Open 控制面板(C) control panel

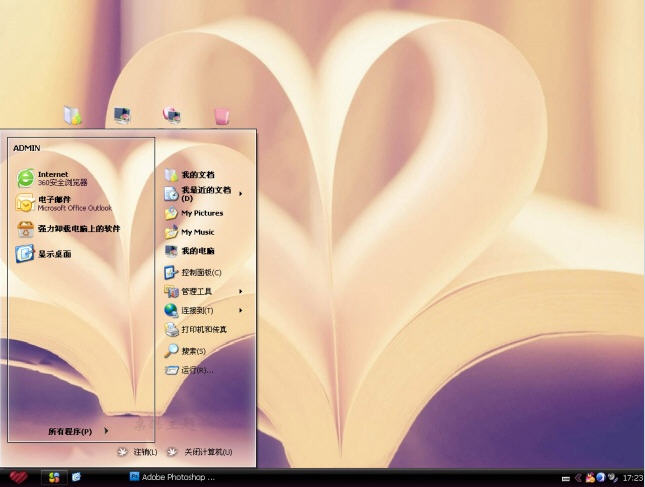pyautogui.click(x=199, y=272)
